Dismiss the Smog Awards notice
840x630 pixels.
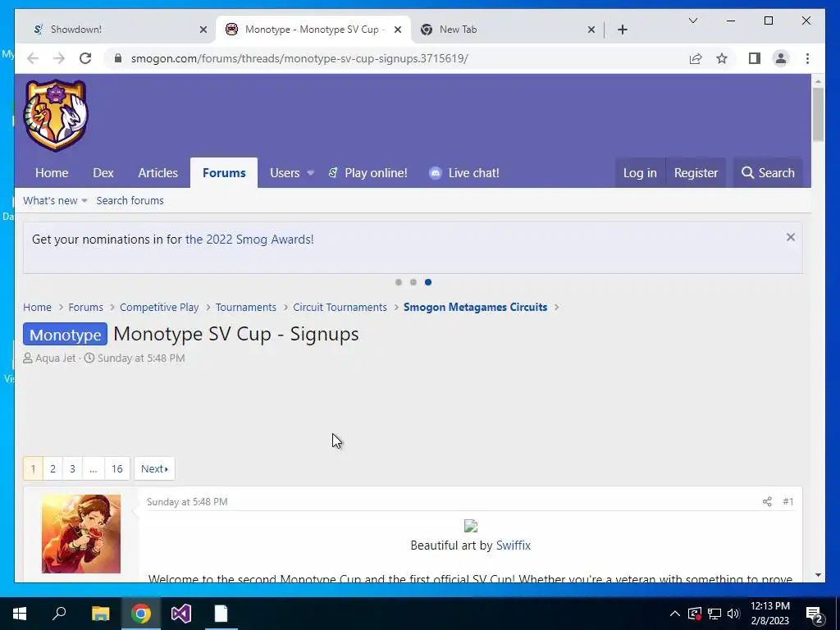[x=790, y=237]
